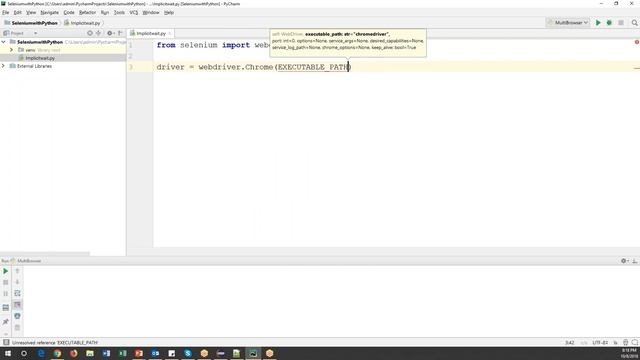Select Implicitwait.py in project tree
Viewport: 640px width, 360px height.
pyautogui.click(x=40, y=58)
